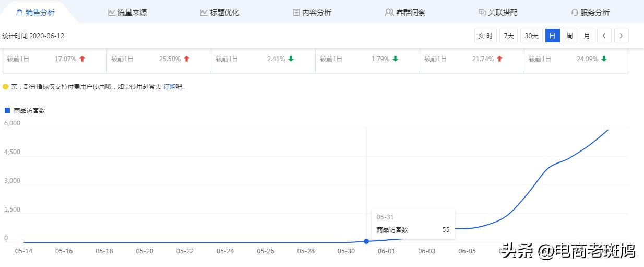The image size is (644, 267).
Task: Toggle 商品访客数 legend item
Action: [25, 110]
